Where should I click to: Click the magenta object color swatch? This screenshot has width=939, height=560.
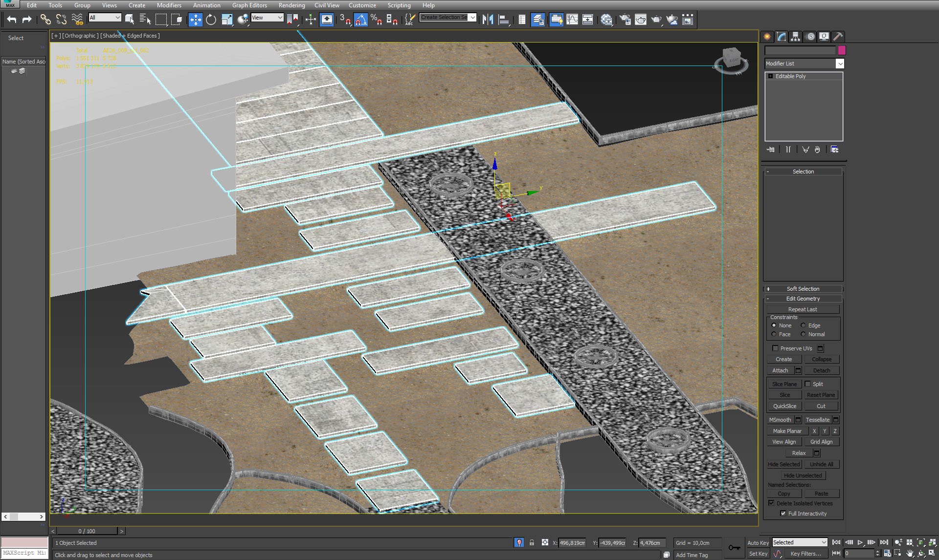click(842, 50)
